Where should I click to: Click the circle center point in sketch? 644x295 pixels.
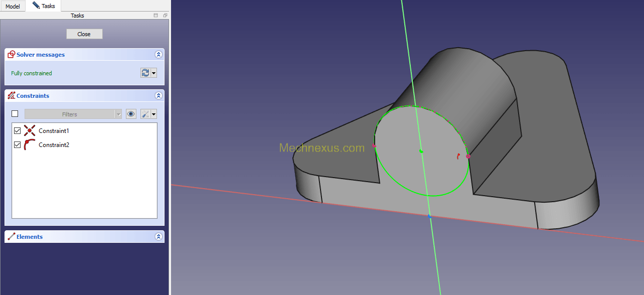[x=421, y=151]
